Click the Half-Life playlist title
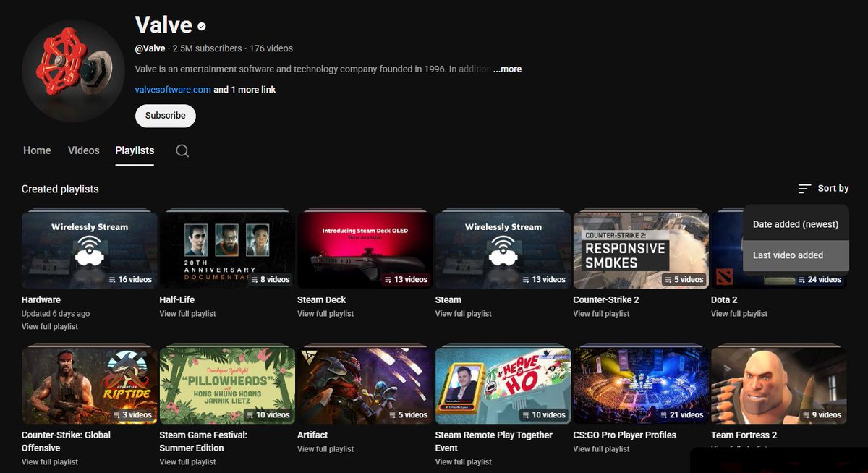Viewport: 868px width, 473px height. 176,299
